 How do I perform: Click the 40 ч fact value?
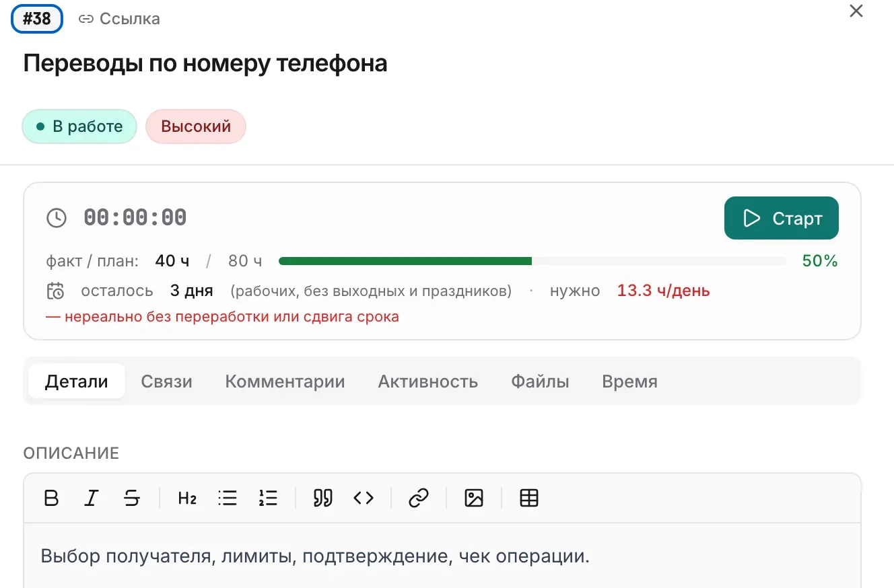tap(172, 261)
